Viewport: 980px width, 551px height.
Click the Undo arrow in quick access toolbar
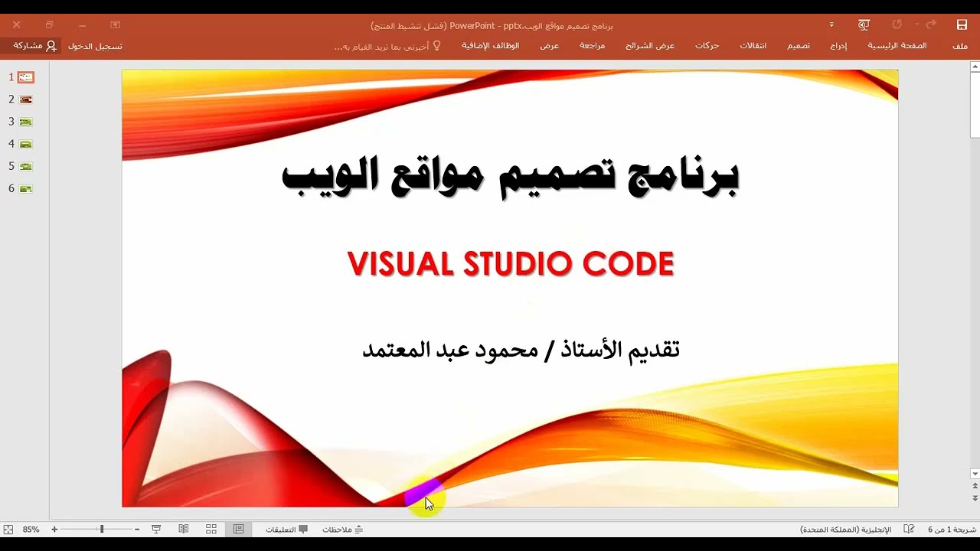click(931, 25)
